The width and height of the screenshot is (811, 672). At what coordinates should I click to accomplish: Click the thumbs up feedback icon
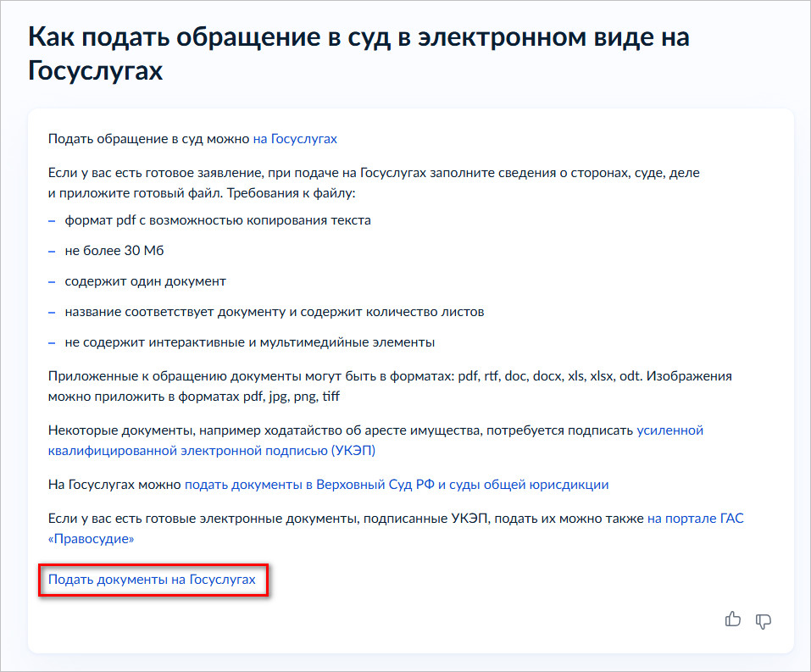pyautogui.click(x=732, y=619)
